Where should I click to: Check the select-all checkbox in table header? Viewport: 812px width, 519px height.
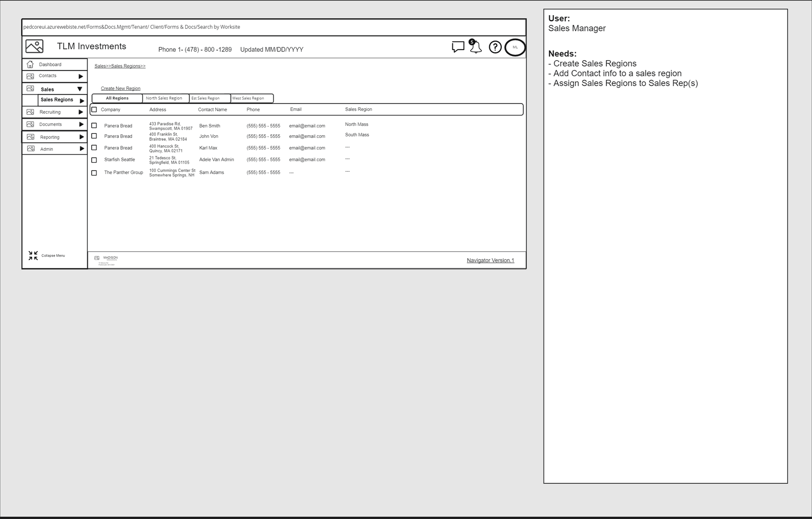(94, 109)
